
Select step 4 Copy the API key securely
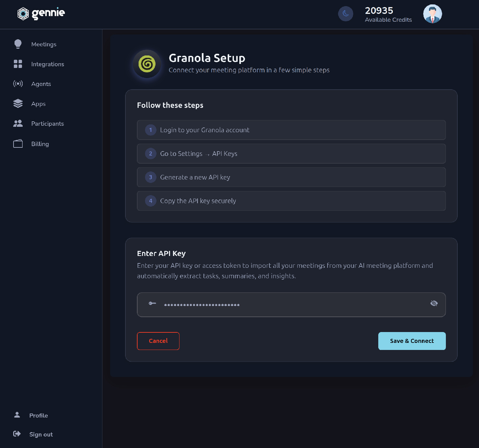coord(291,201)
